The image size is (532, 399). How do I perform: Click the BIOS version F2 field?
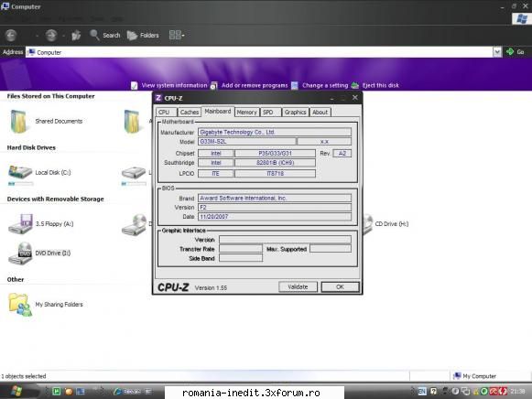click(x=275, y=207)
